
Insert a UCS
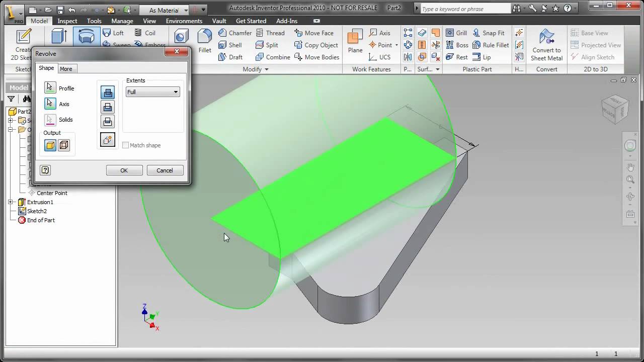click(x=379, y=57)
